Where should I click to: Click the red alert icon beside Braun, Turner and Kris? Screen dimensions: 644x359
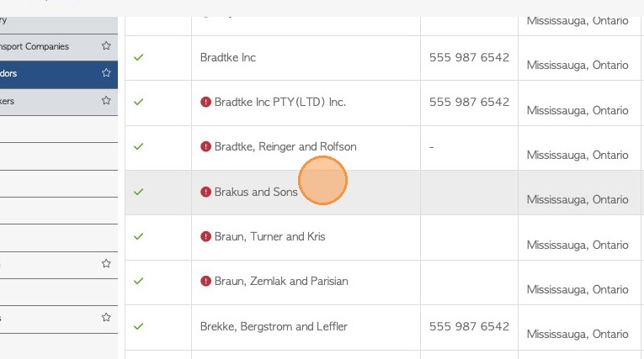(x=205, y=236)
